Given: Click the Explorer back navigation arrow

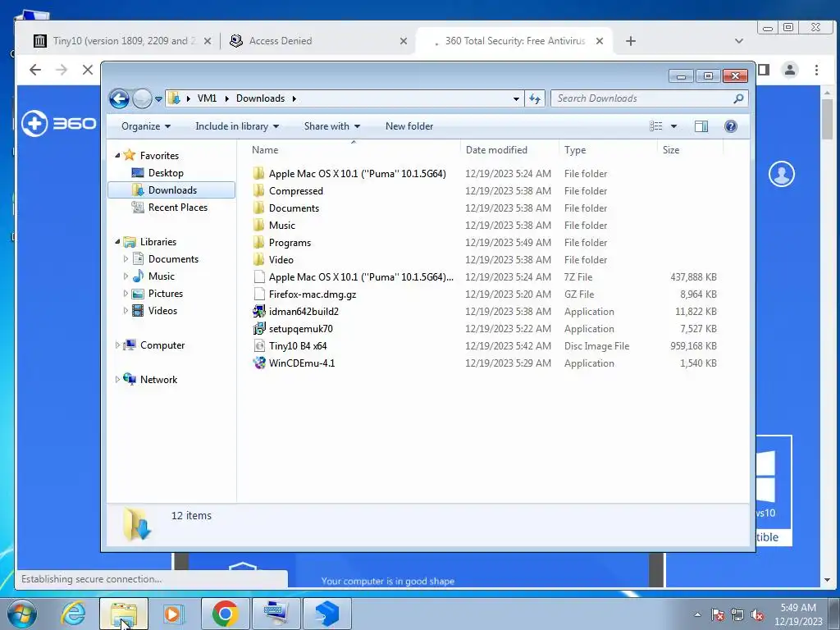Looking at the screenshot, I should (119, 98).
